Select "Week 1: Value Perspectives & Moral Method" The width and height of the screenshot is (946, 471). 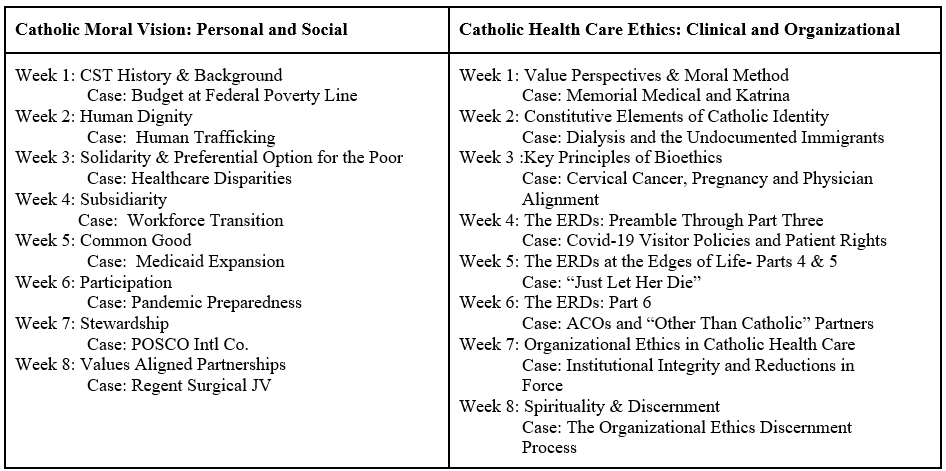click(624, 75)
